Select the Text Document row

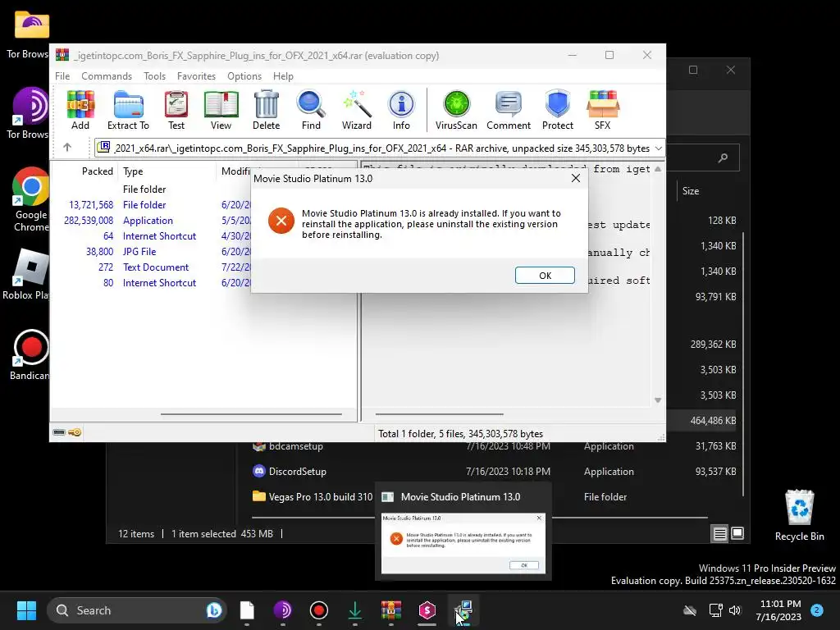click(x=155, y=267)
